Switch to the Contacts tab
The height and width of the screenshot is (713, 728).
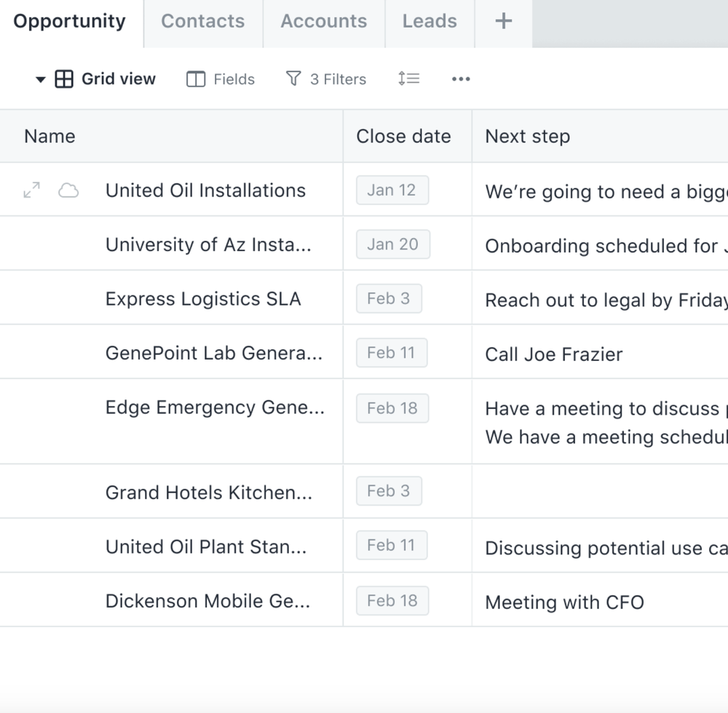pos(202,21)
